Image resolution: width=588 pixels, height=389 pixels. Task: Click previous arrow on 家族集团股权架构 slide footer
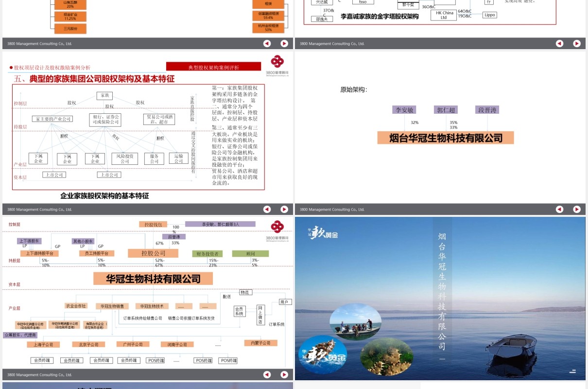[x=267, y=209]
